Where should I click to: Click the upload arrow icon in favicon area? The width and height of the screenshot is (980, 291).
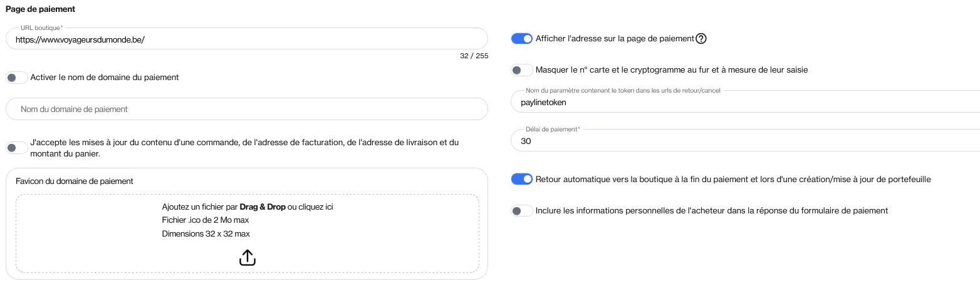(248, 257)
